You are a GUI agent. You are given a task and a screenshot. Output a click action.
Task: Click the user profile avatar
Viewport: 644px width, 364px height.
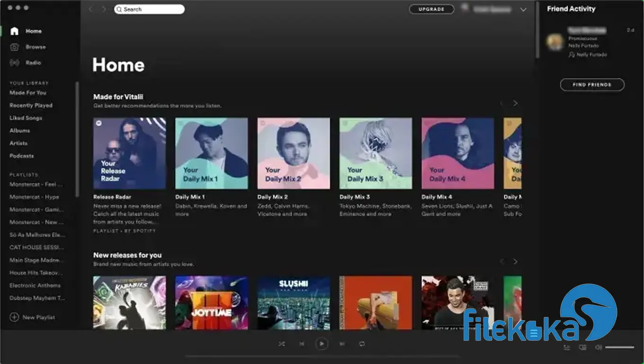464,8
